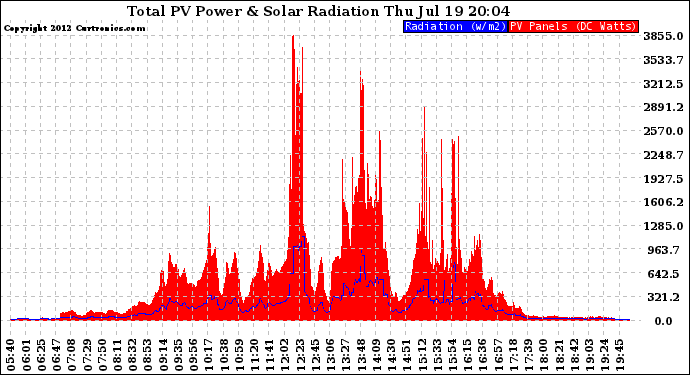Click the 'Copyright 2012 Cartronics.com' text
Screen dimensions: 690x375
click(x=75, y=28)
